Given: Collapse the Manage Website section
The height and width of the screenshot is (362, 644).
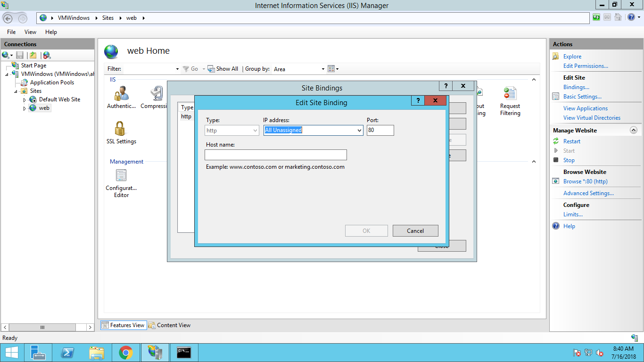Looking at the screenshot, I should [x=633, y=130].
